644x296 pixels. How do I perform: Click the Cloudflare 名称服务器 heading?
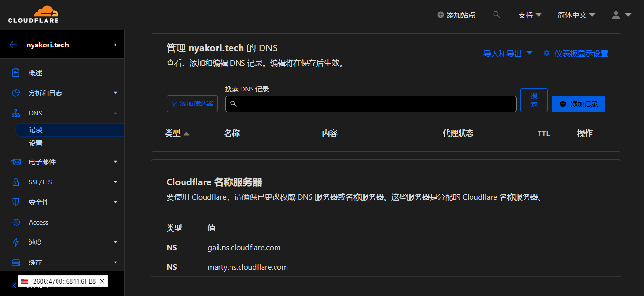point(214,182)
